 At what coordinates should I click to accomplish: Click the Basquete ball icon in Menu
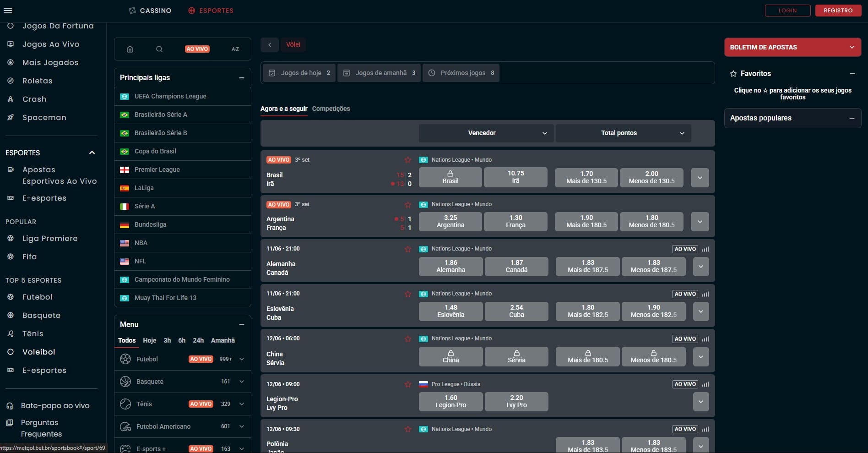[125, 382]
